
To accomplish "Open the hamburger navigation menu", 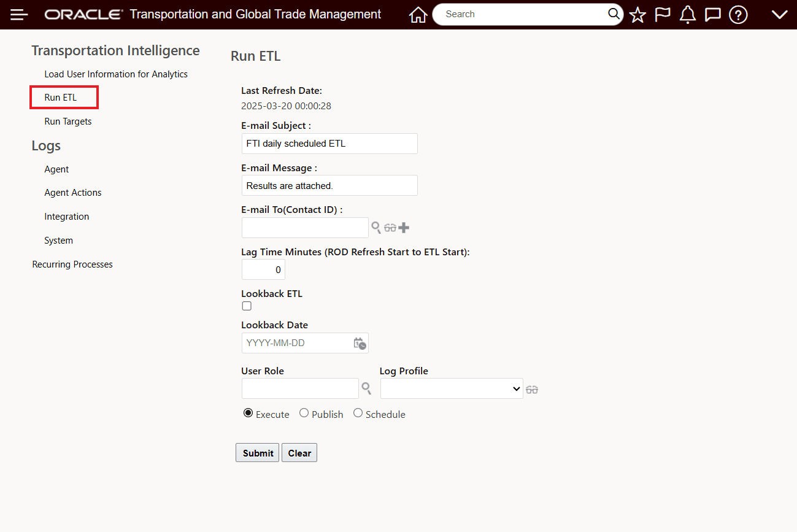I will (x=19, y=15).
